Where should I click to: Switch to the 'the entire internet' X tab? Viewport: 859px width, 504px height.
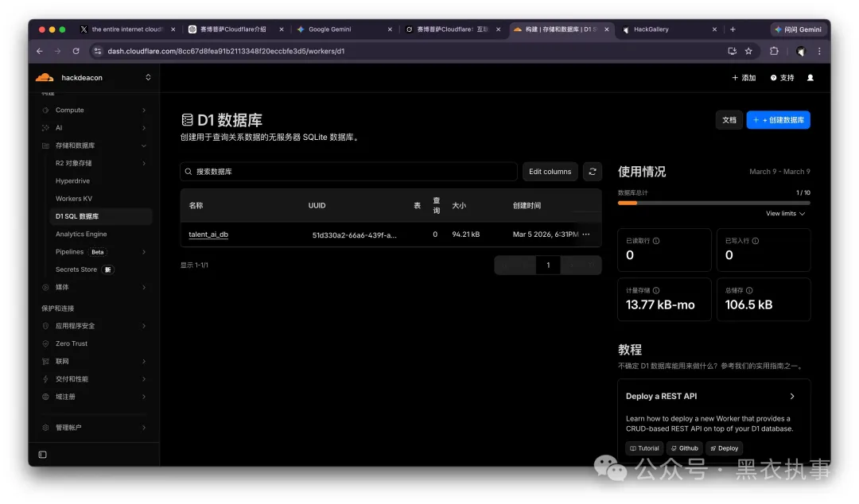[x=127, y=29]
